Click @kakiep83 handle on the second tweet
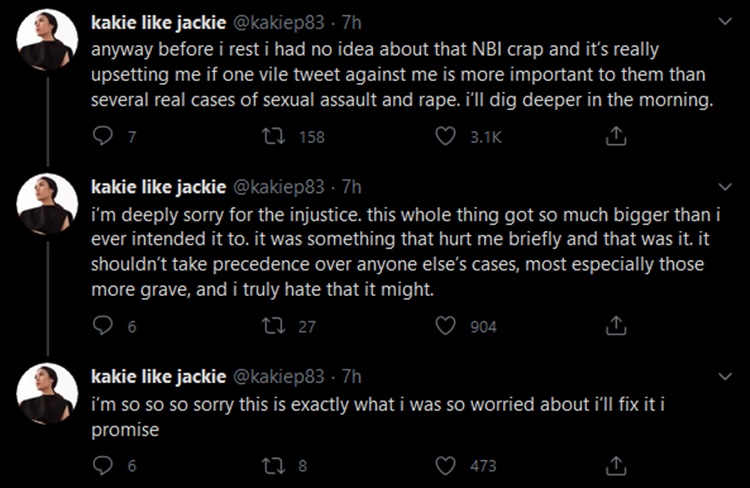The image size is (750, 488). point(278,187)
